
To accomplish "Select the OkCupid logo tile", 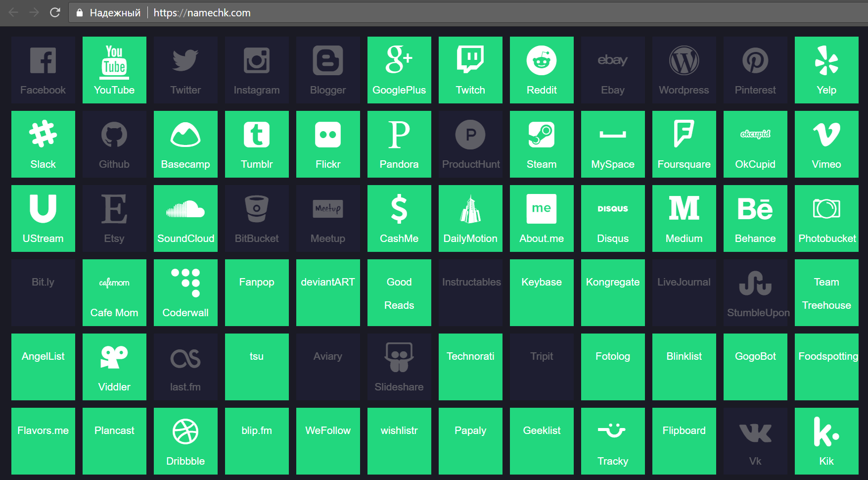I will 755,144.
